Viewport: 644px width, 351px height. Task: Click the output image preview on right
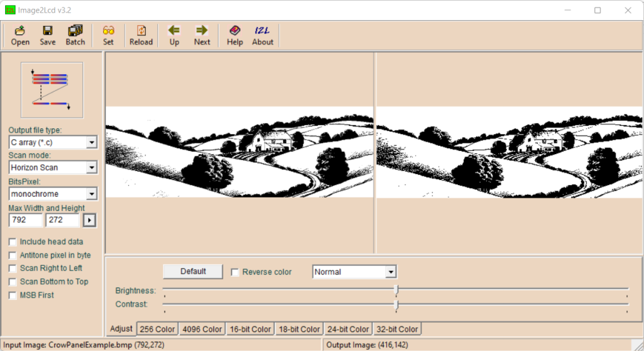point(509,152)
